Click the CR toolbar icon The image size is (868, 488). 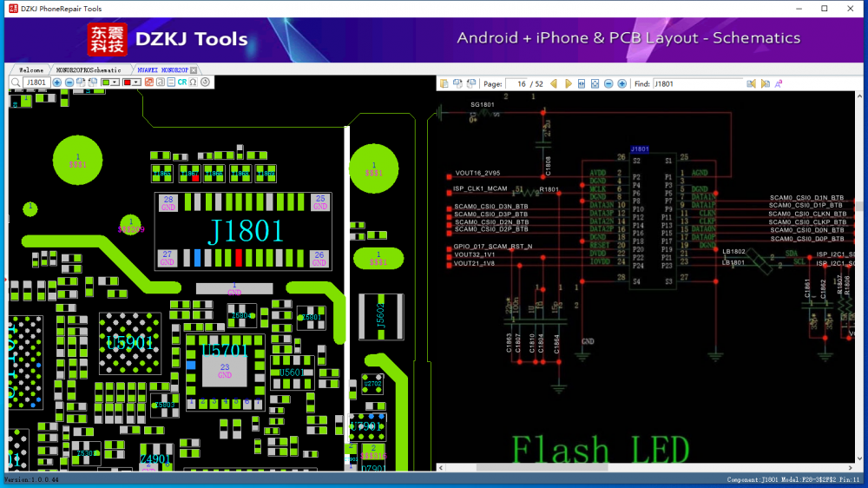pos(182,82)
